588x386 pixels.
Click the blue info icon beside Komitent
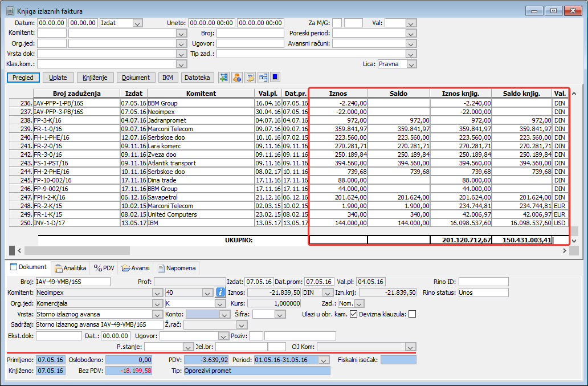coord(221,292)
